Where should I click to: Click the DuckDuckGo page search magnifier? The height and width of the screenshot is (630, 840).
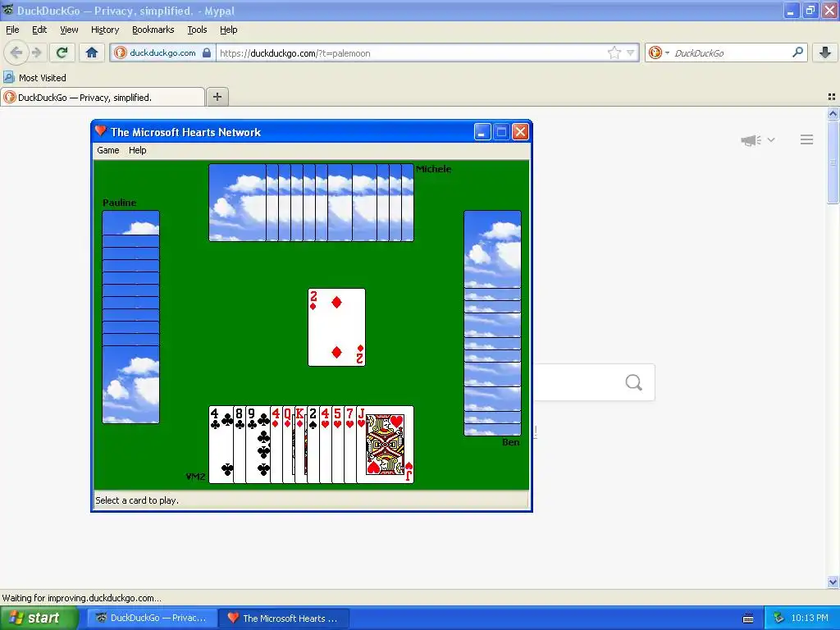(x=634, y=382)
